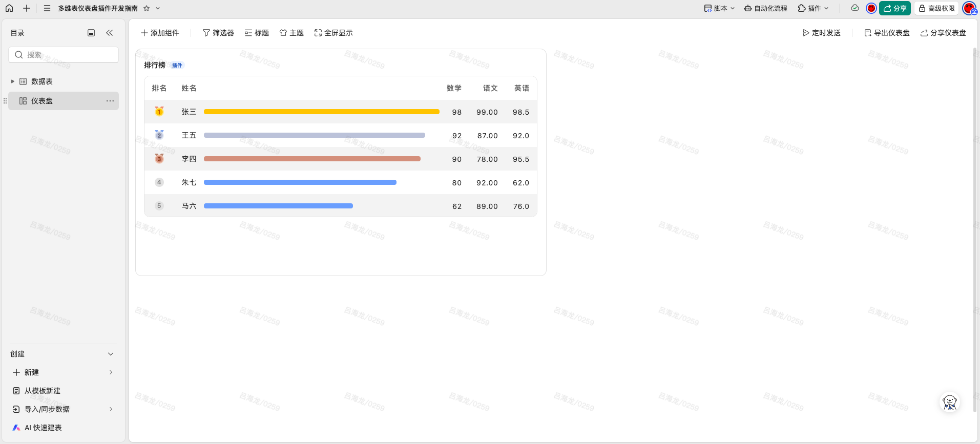
Task: Expand the 数据表 tree node
Action: (x=13, y=81)
